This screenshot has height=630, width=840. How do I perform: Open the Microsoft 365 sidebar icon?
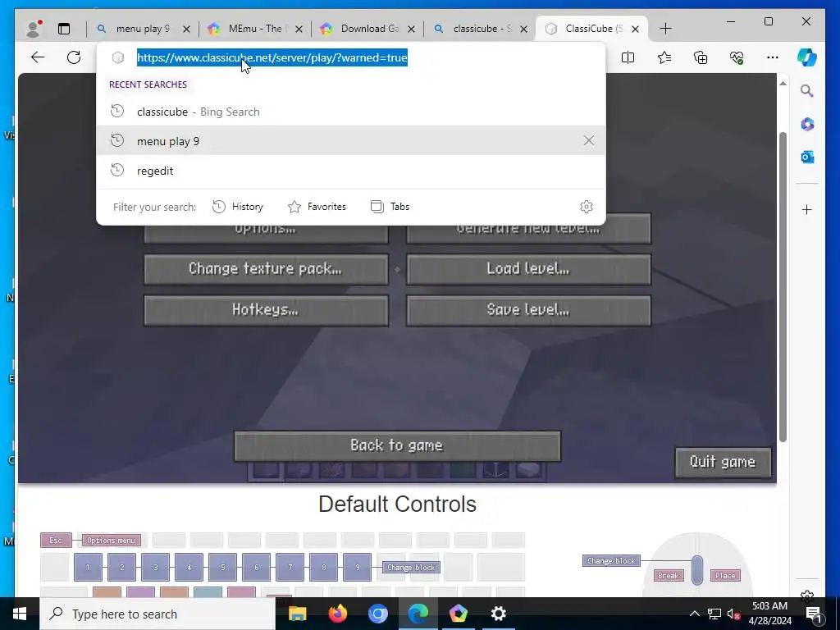(807, 125)
